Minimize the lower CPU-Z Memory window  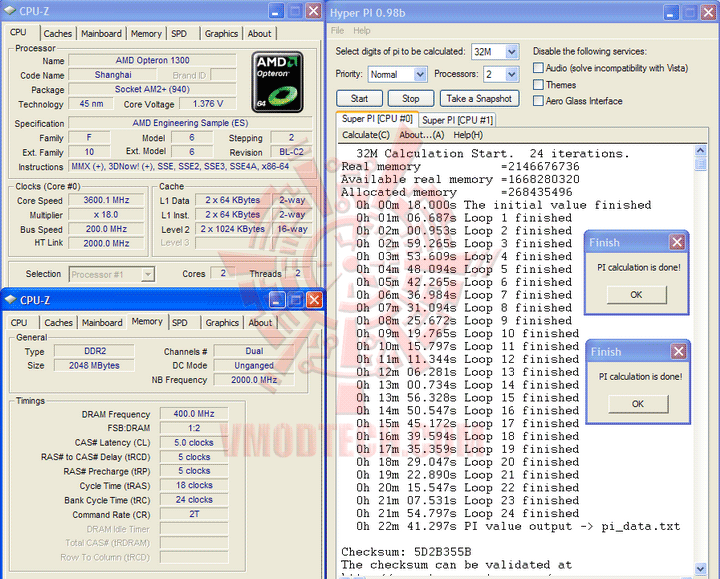pos(276,300)
